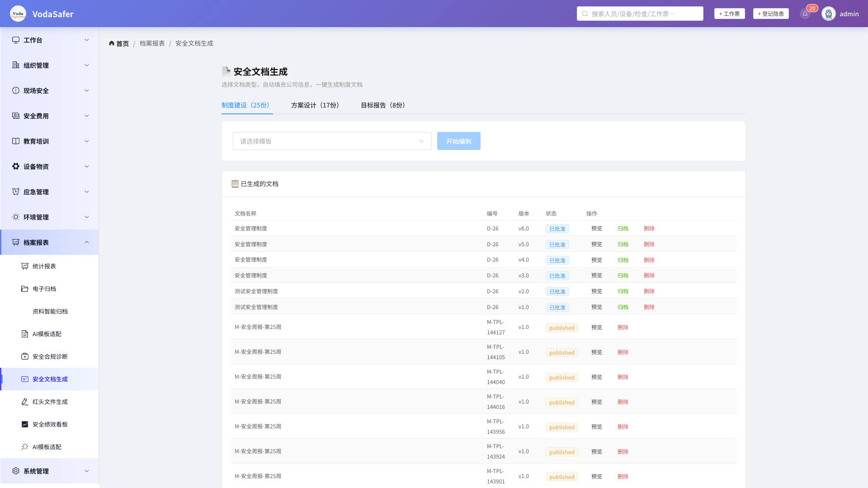The height and width of the screenshot is (488, 868).
Task: Click the 开始编制 button
Action: (458, 141)
